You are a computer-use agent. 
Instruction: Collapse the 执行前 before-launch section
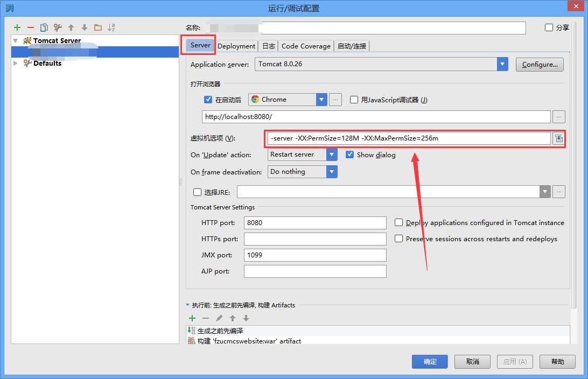click(187, 305)
